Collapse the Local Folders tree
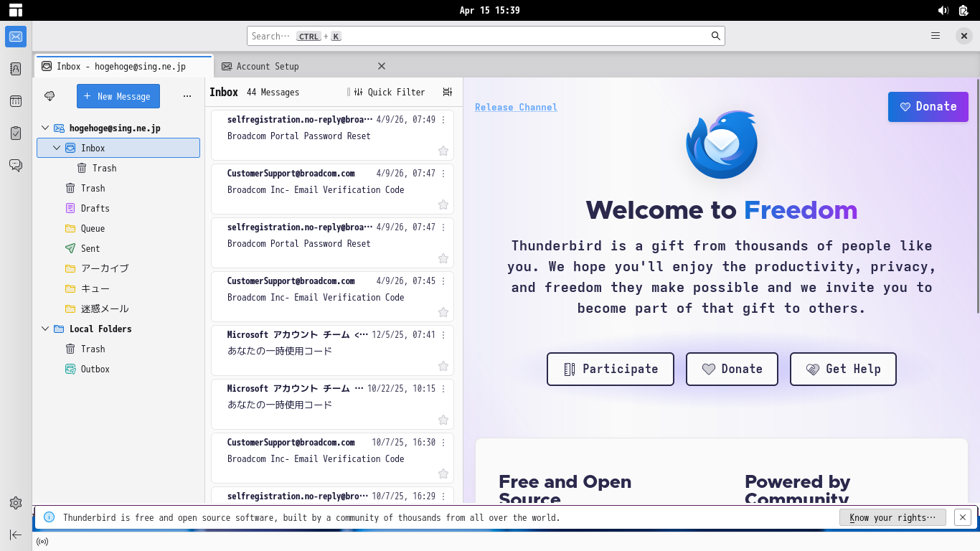This screenshot has height=551, width=980. click(x=45, y=329)
